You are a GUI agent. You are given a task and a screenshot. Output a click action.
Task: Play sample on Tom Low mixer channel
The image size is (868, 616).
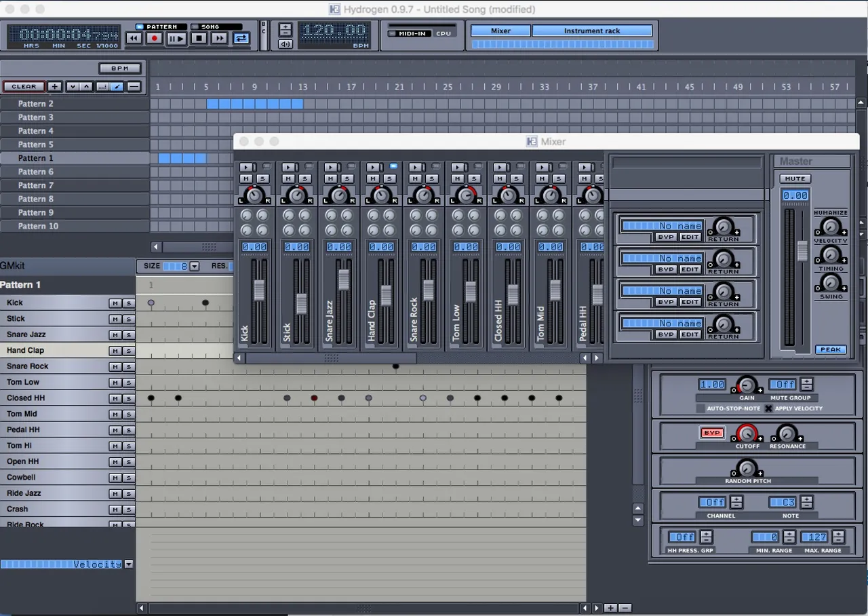click(458, 167)
